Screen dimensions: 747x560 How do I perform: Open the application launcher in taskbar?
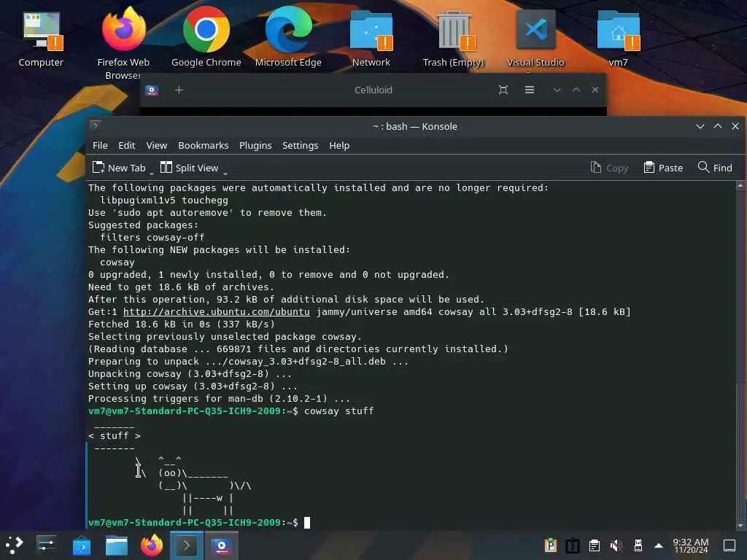(15, 545)
